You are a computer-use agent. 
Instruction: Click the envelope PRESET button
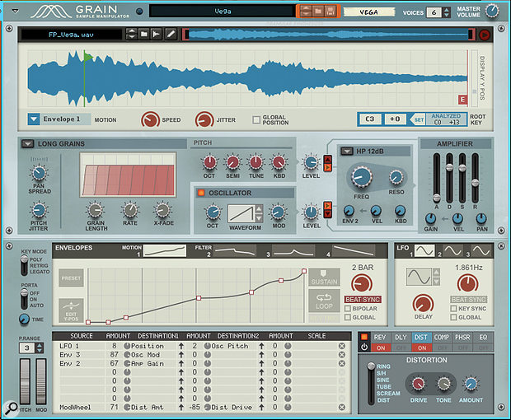71,278
